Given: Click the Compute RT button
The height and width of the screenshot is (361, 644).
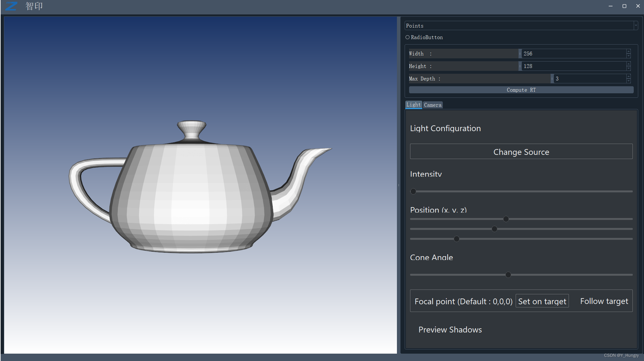Looking at the screenshot, I should click(520, 90).
